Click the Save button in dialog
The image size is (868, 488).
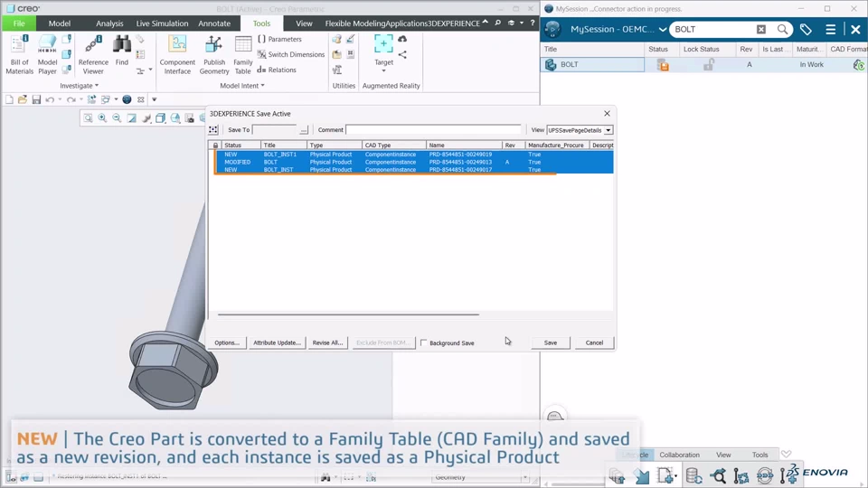click(x=551, y=343)
